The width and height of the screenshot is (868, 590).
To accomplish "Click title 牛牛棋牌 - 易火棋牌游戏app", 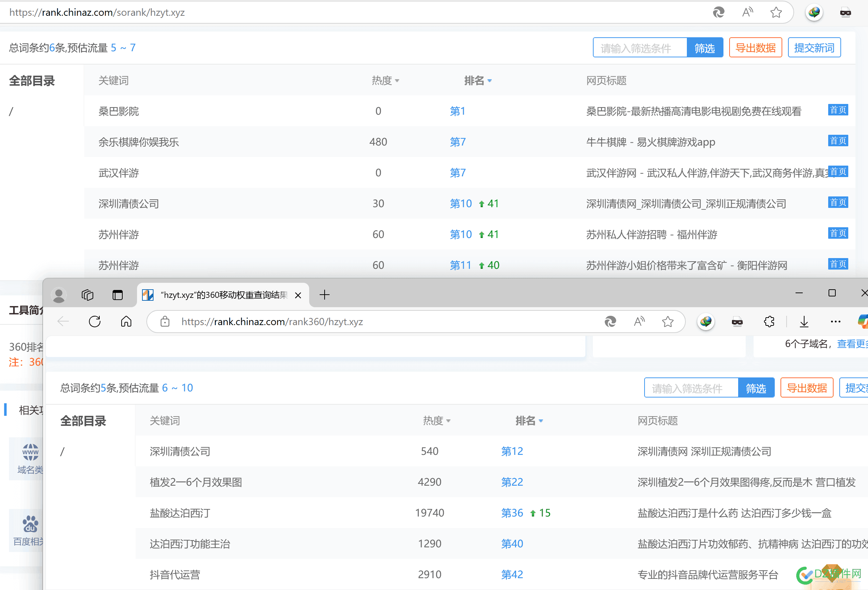I will [650, 142].
